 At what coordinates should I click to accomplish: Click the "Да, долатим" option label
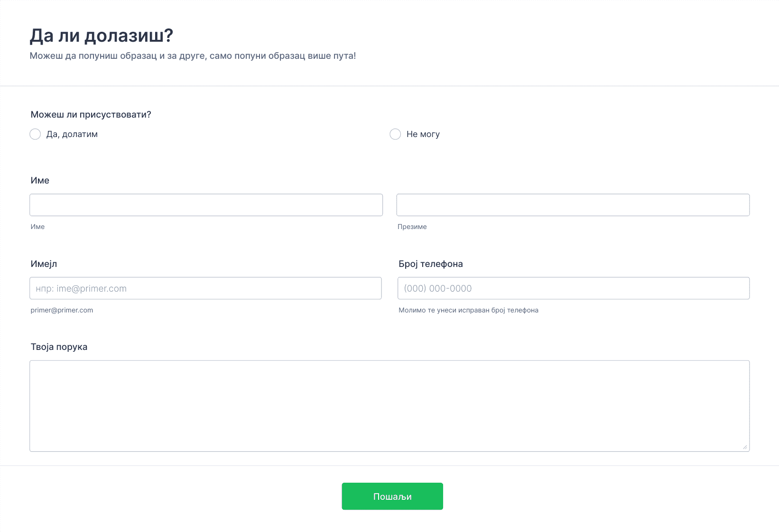click(x=72, y=134)
